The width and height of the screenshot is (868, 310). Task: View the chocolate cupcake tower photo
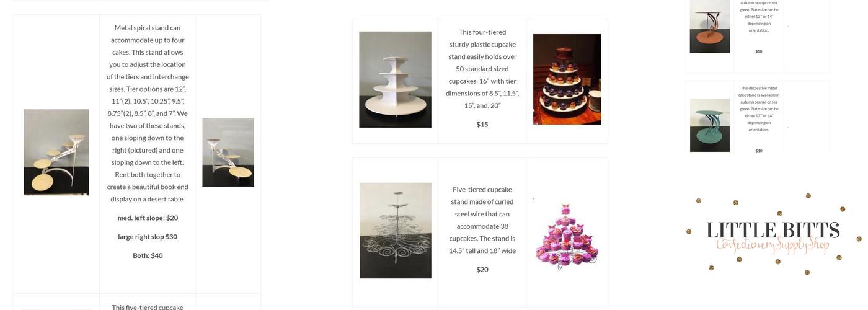(567, 79)
